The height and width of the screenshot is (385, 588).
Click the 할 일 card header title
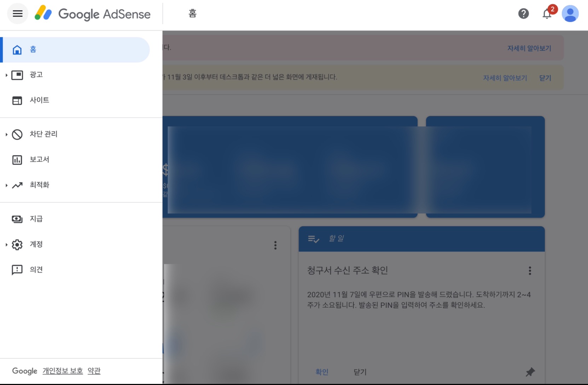pyautogui.click(x=336, y=238)
